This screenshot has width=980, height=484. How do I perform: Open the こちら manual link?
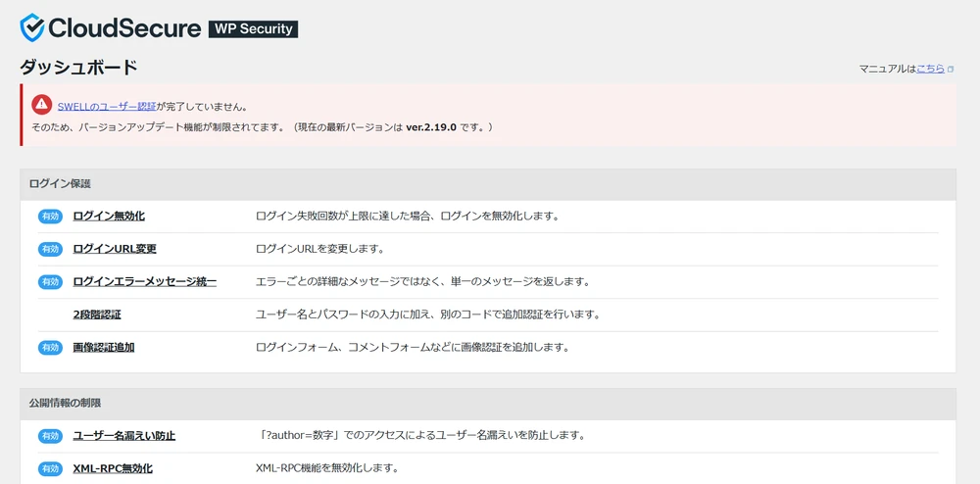(x=931, y=69)
